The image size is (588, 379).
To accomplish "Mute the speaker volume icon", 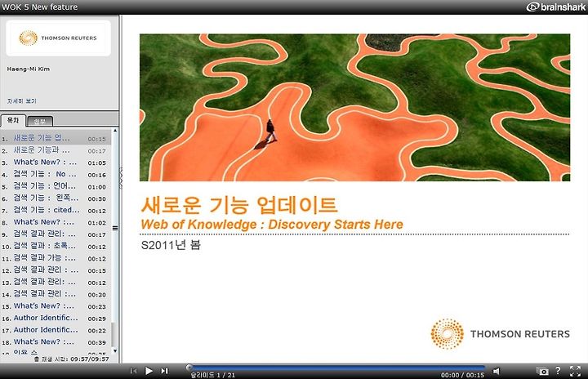I will (497, 371).
